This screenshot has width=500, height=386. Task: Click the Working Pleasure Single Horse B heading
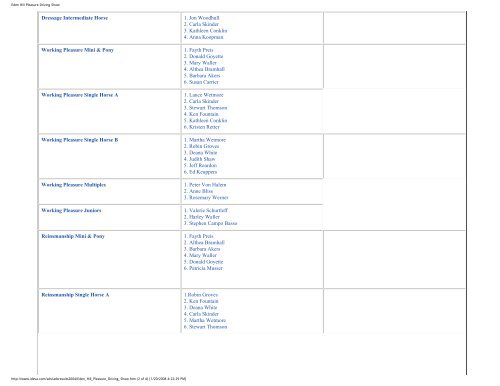pos(80,140)
